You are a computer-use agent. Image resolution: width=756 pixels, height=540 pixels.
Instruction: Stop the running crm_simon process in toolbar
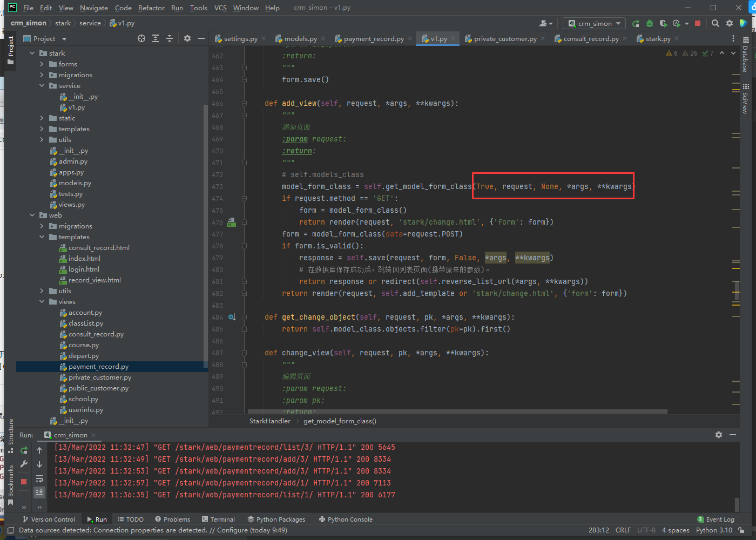pos(698,23)
